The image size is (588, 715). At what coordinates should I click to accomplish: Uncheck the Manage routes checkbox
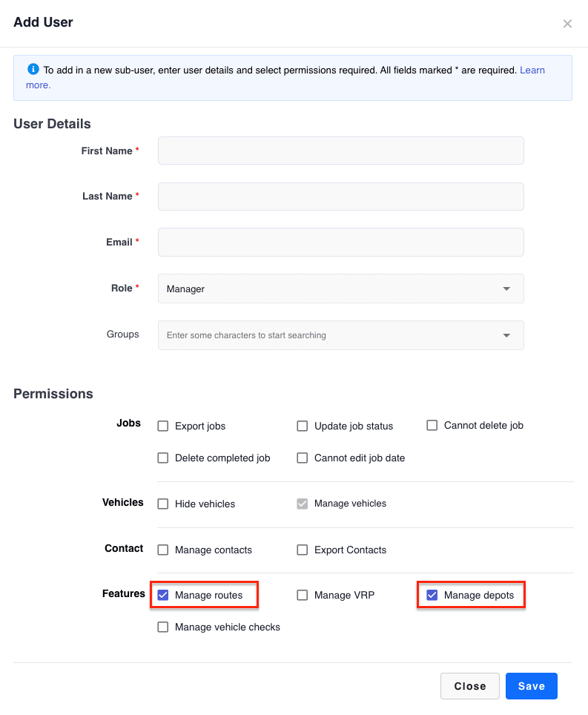[x=163, y=596]
